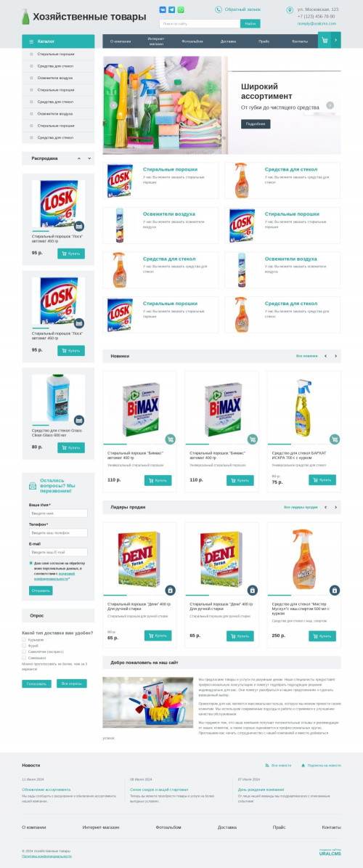Open the Доставка menu item
The width and height of the screenshot is (363, 868).
pos(228,41)
